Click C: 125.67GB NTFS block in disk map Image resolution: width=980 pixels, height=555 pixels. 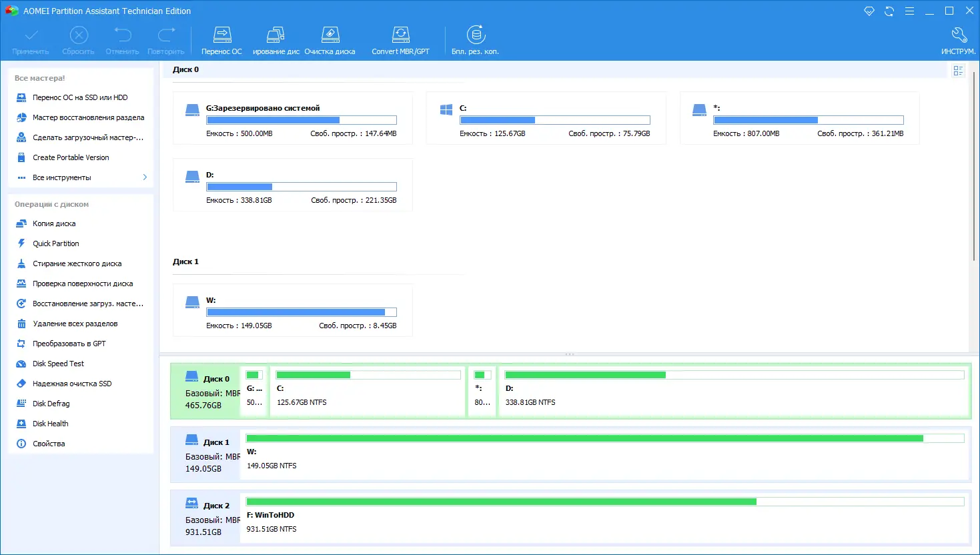(x=368, y=392)
